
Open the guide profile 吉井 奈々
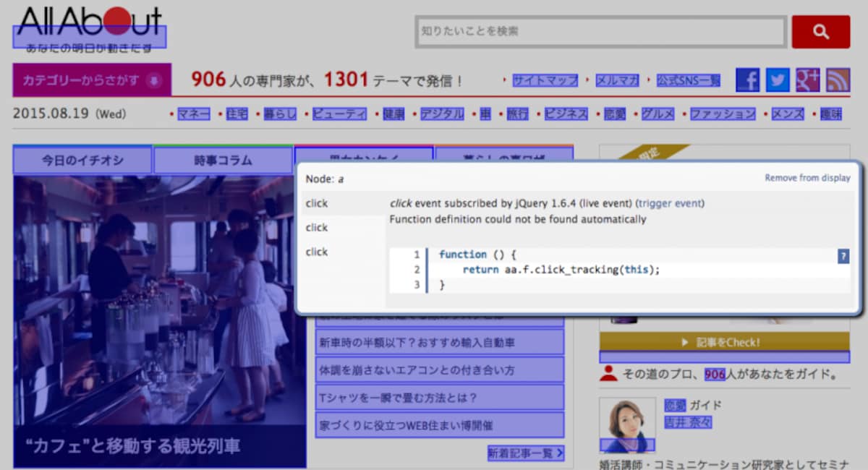coord(688,422)
